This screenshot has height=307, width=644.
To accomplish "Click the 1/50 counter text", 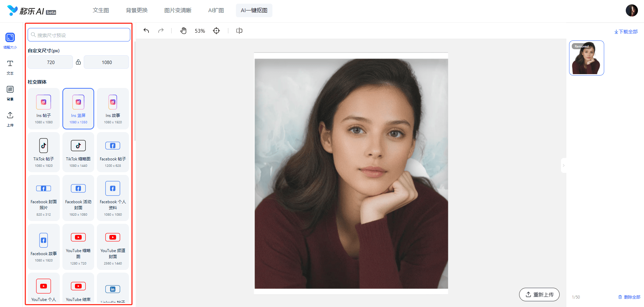I will click(x=576, y=297).
